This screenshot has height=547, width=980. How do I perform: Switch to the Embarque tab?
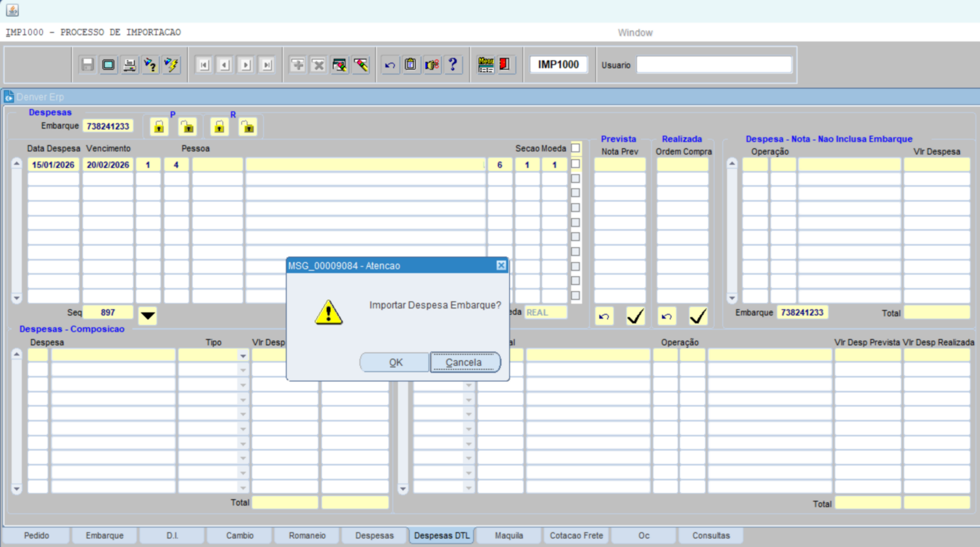pos(104,536)
